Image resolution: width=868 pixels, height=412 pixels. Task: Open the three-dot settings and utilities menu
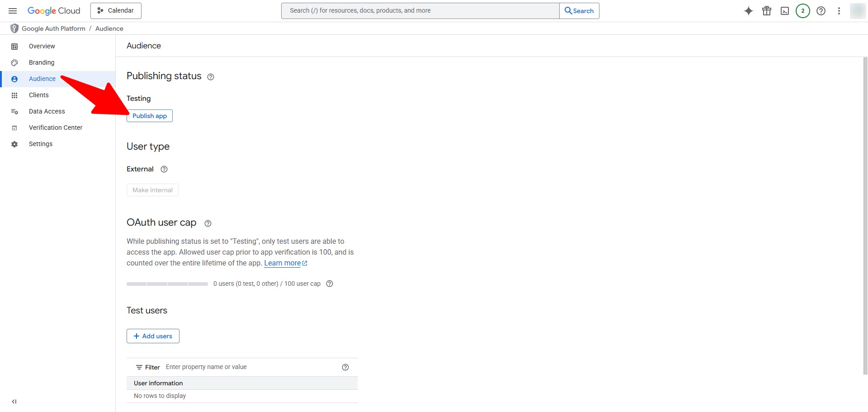pyautogui.click(x=839, y=11)
